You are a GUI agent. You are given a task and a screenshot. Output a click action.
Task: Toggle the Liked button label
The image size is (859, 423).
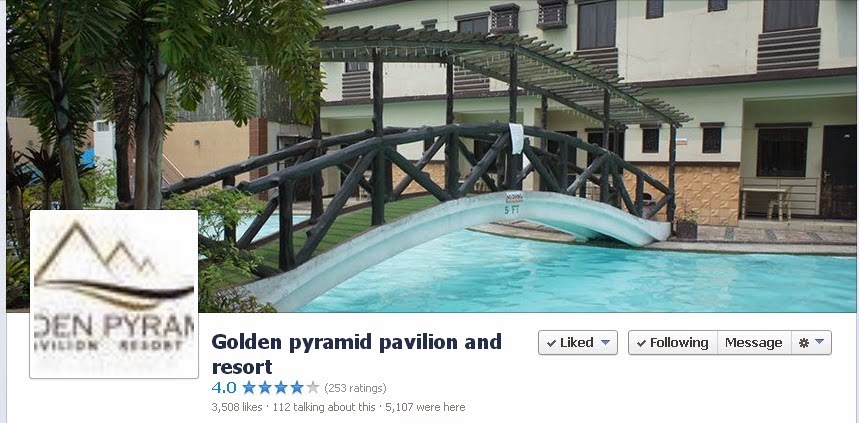(577, 343)
